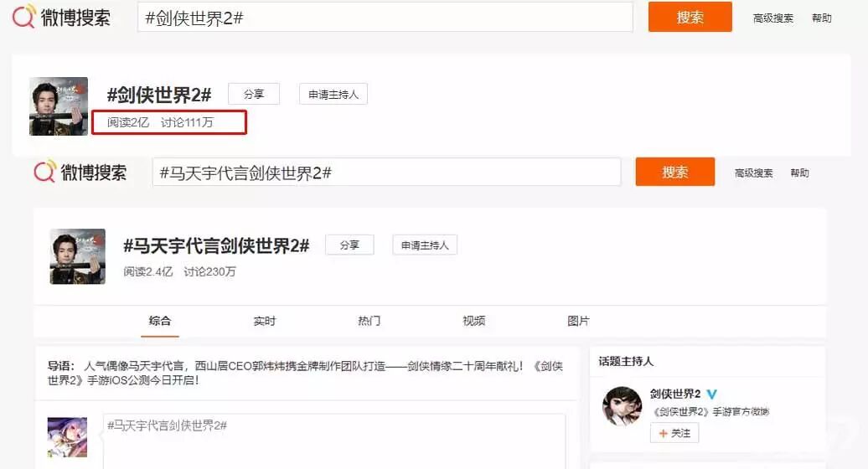Screen dimensions: 868x469
Task: Click the #马天宇代言剑侠世界2# topic title
Action: [216, 245]
